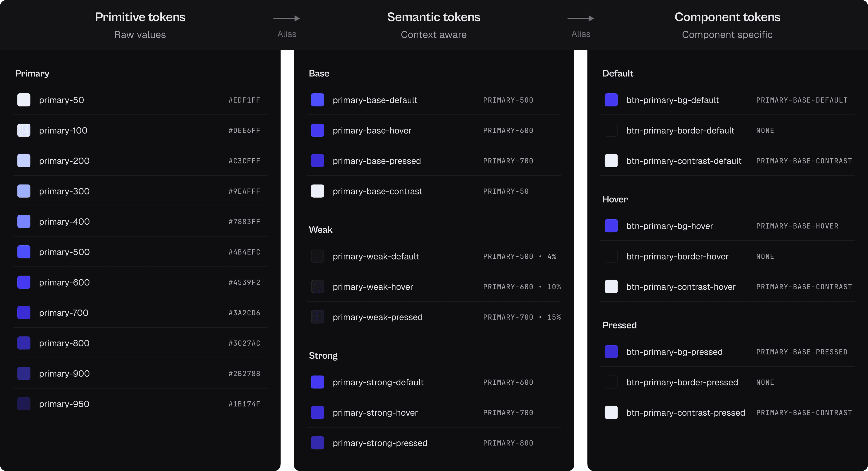This screenshot has width=868, height=471.
Task: Click the hex value #C3CFFF
Action: click(244, 161)
